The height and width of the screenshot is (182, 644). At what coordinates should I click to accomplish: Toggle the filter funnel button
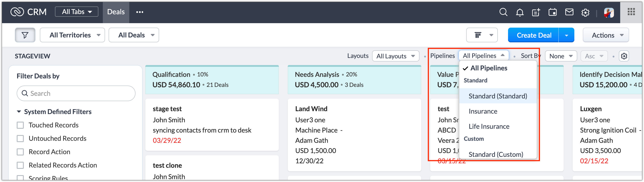25,35
